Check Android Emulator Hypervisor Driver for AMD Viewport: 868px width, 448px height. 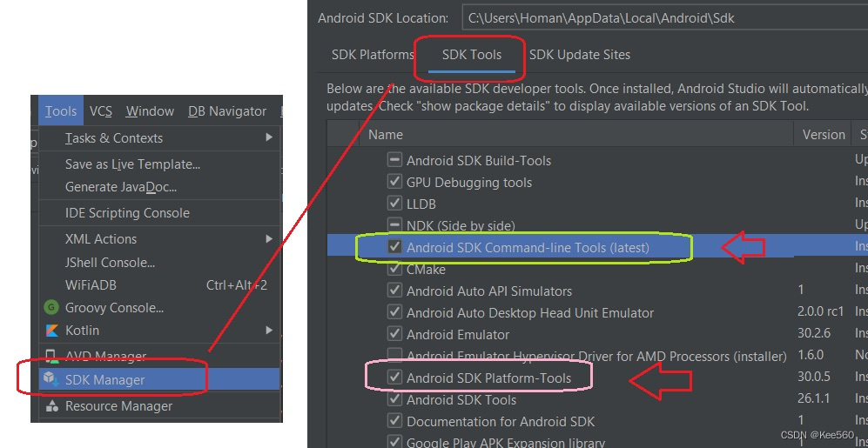[x=394, y=356]
